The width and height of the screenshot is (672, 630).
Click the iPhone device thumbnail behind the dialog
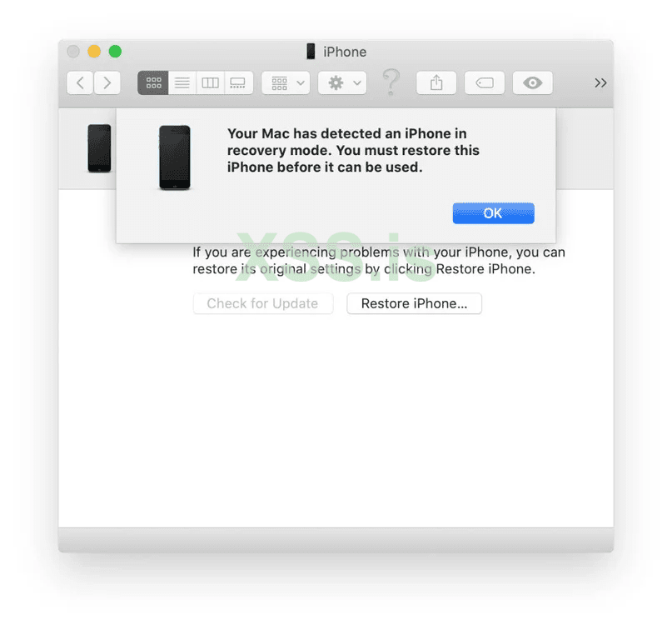point(99,148)
